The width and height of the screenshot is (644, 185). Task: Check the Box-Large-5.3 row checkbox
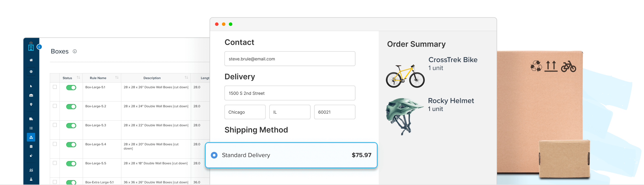pos(55,125)
